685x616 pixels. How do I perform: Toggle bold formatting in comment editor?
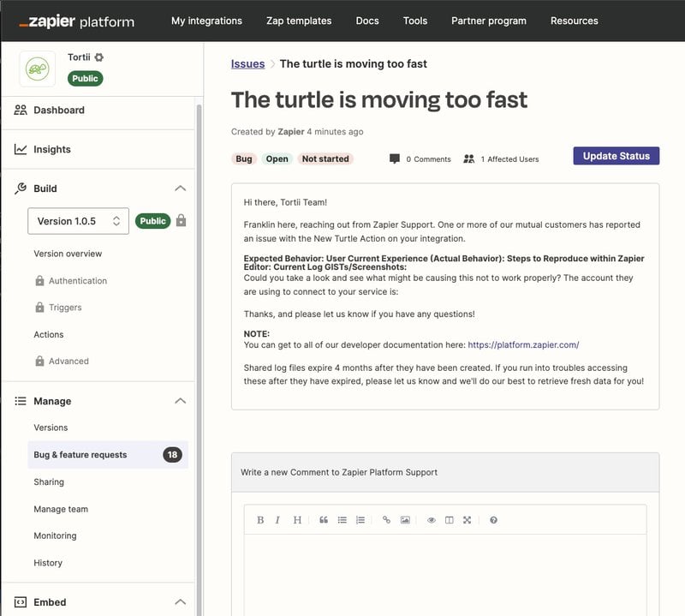(x=259, y=520)
